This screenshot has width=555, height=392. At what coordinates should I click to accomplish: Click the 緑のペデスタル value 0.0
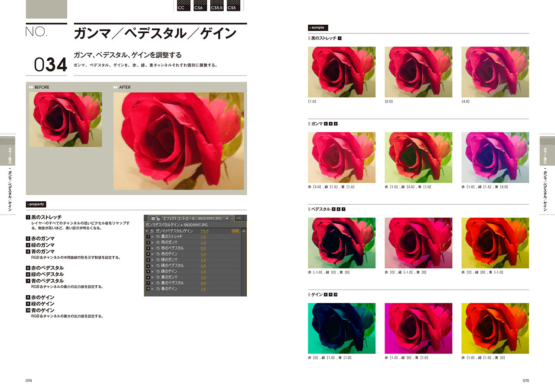[x=203, y=266]
